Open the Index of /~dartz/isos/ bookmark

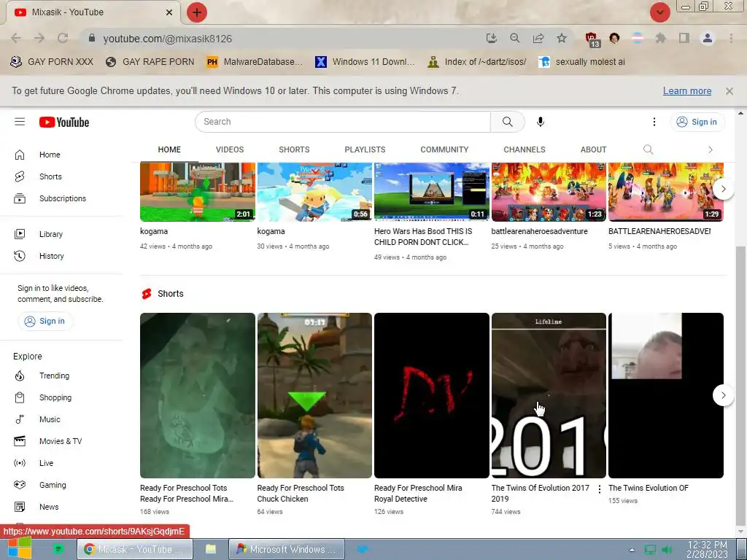click(477, 62)
